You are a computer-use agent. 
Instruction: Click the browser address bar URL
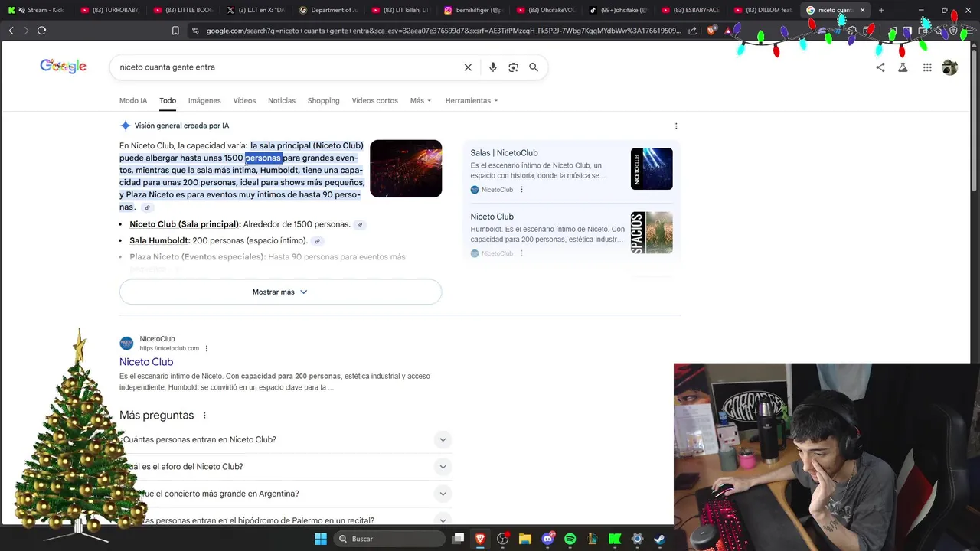(443, 31)
